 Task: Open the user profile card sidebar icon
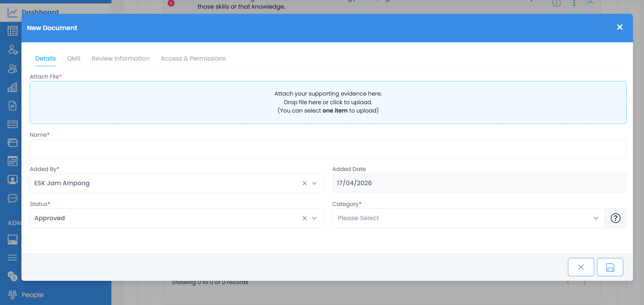[12, 179]
